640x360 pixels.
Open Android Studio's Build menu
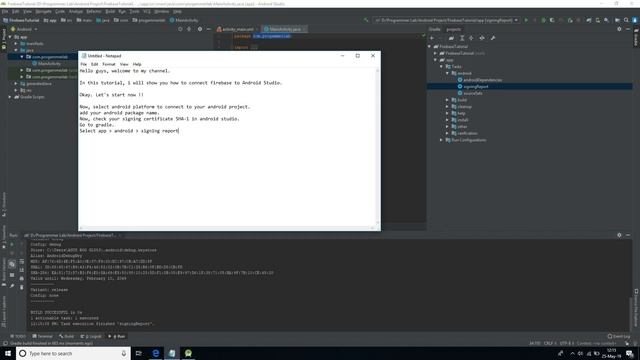[x=110, y=11]
